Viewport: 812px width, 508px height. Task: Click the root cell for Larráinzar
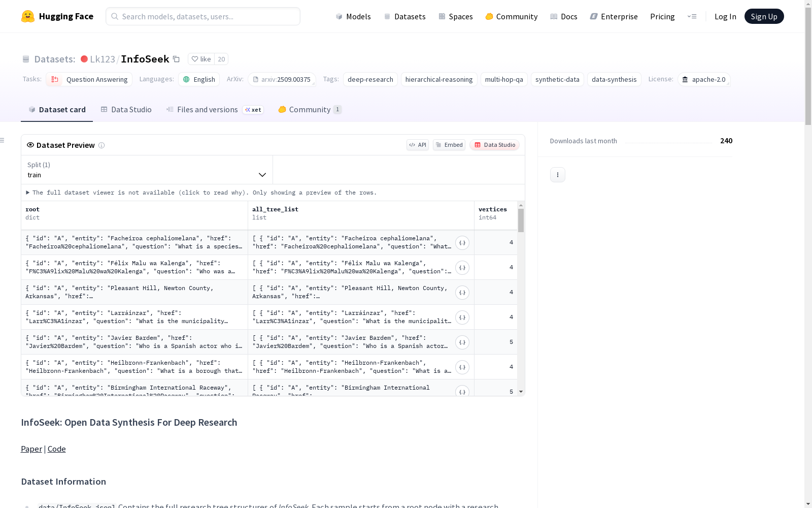pos(134,317)
